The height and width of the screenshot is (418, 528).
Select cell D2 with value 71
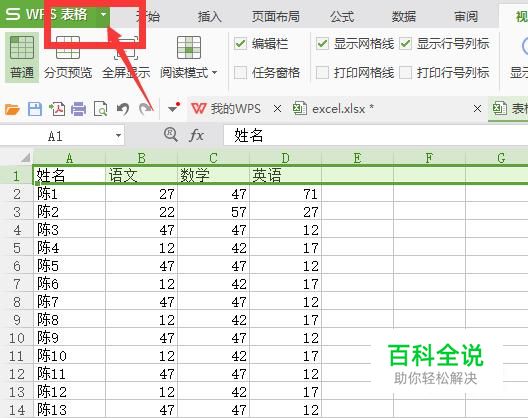tap(286, 194)
